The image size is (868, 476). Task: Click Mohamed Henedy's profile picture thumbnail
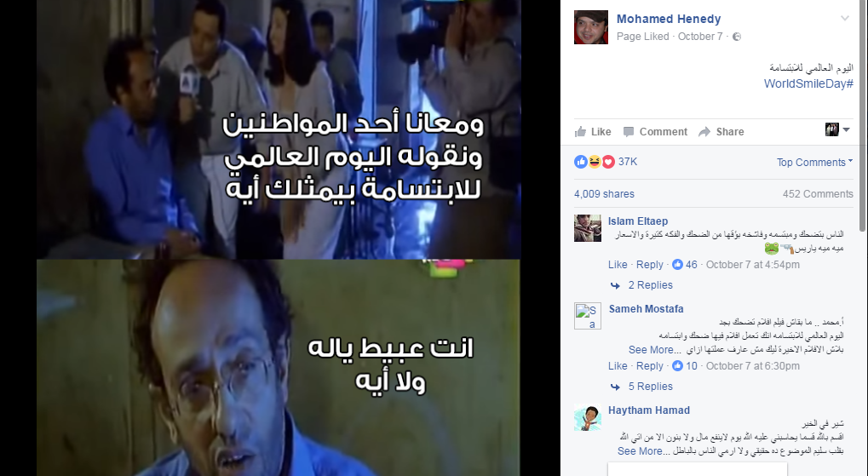(x=590, y=27)
